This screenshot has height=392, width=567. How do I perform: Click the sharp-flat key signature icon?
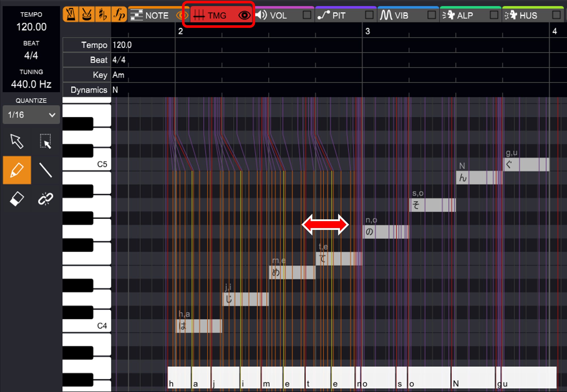point(103,15)
